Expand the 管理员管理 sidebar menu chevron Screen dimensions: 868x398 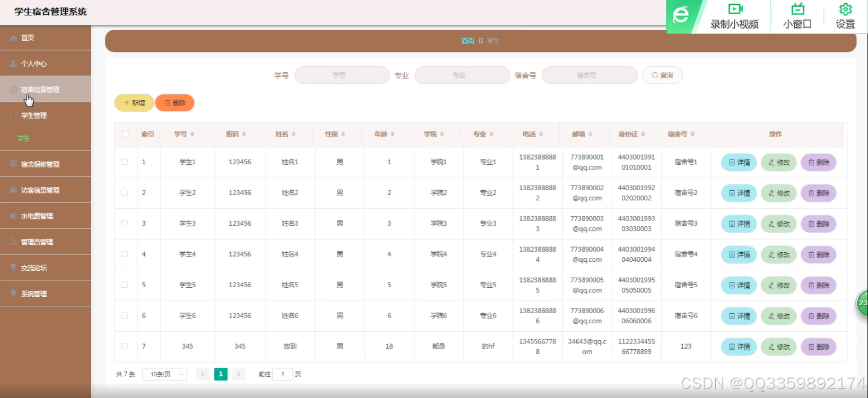[80, 242]
